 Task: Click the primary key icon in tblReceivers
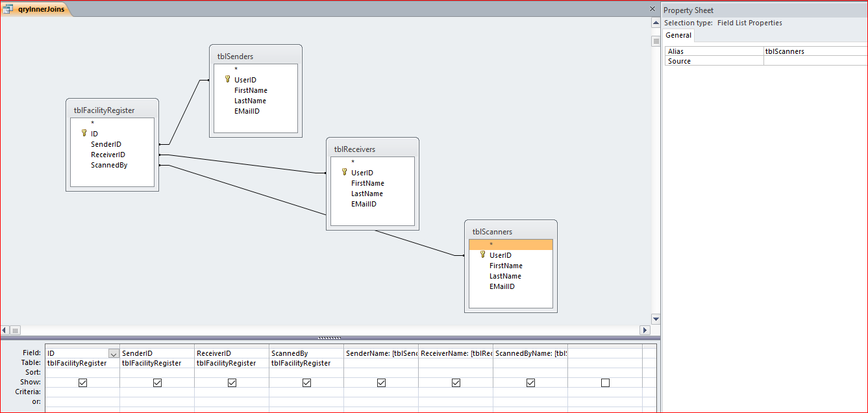[344, 172]
